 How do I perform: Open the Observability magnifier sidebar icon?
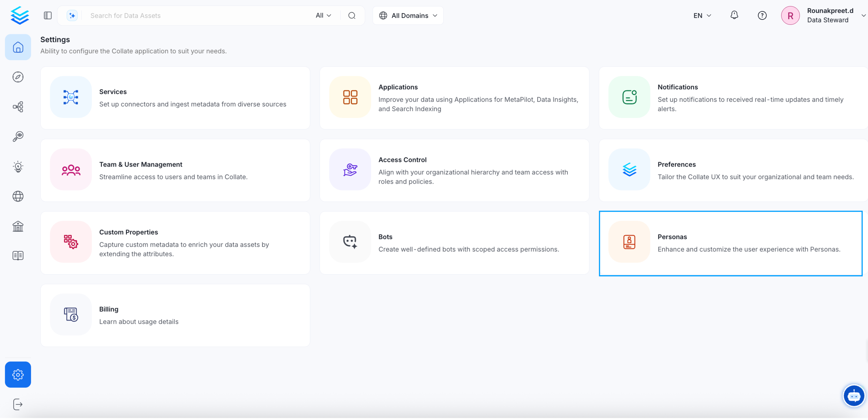coord(18,137)
